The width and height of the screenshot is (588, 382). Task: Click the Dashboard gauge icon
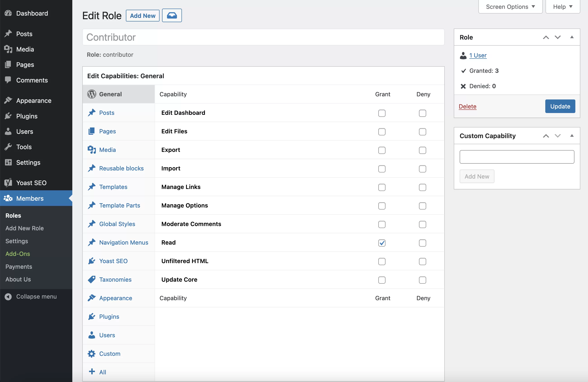pyautogui.click(x=8, y=13)
